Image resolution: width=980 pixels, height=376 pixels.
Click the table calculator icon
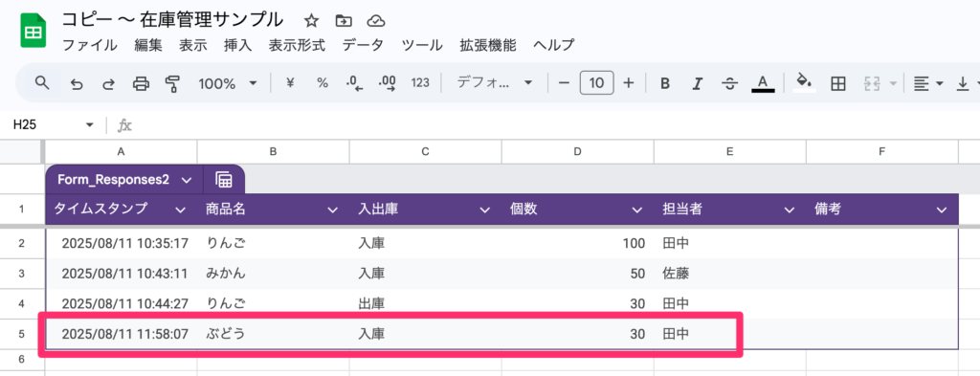click(224, 180)
